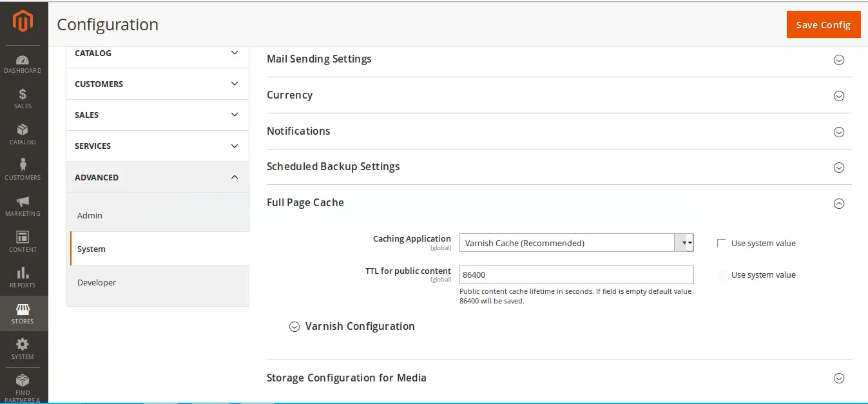Open the Caching Application dropdown
The height and width of the screenshot is (404, 868).
684,243
